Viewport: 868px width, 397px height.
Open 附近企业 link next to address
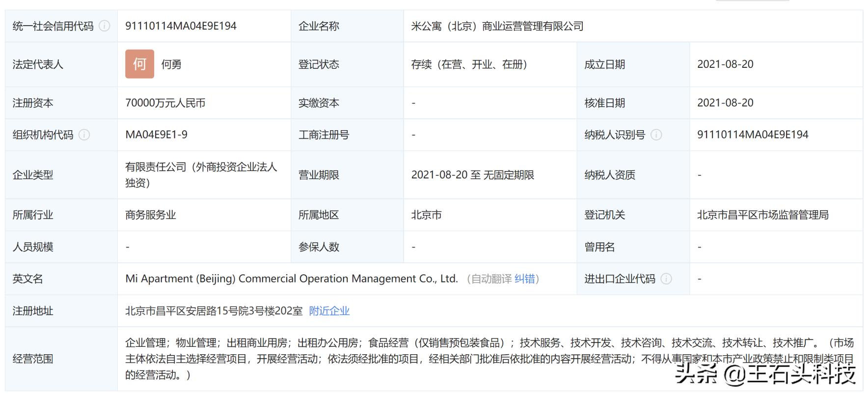(329, 311)
